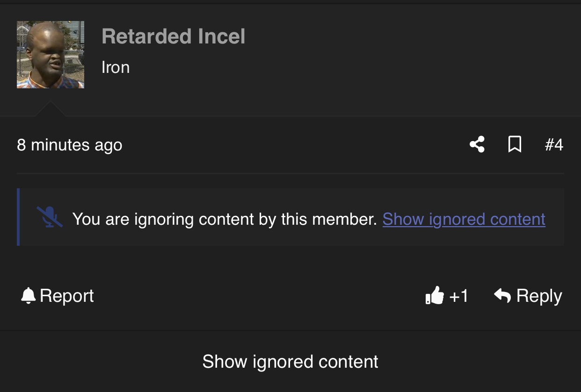Reveal hidden post via bottom Show ignored content
The image size is (581, 392).
click(290, 361)
